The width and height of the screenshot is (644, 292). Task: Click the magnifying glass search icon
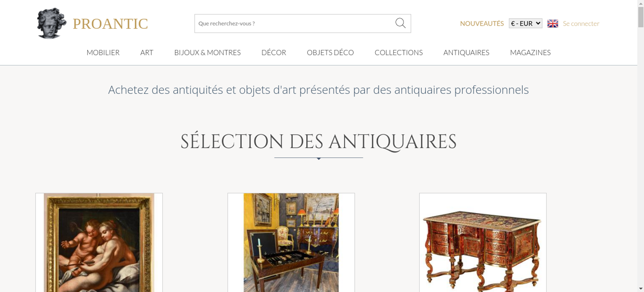tap(400, 23)
